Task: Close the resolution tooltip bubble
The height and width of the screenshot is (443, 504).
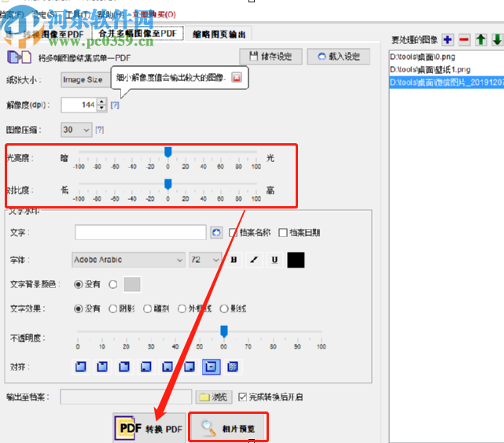Action: (x=237, y=78)
